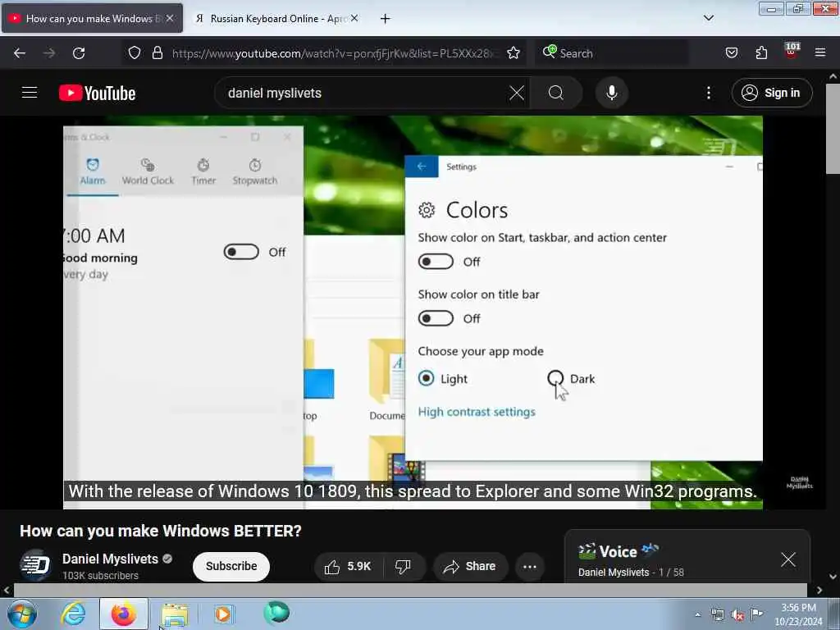Clear the YouTube search text with the X
Viewport: 840px width, 630px height.
517,93
